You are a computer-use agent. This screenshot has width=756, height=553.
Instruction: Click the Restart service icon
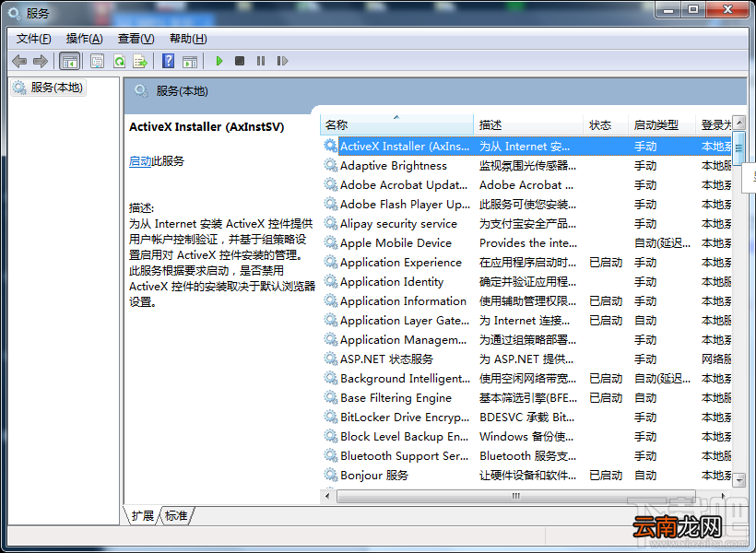tap(282, 61)
